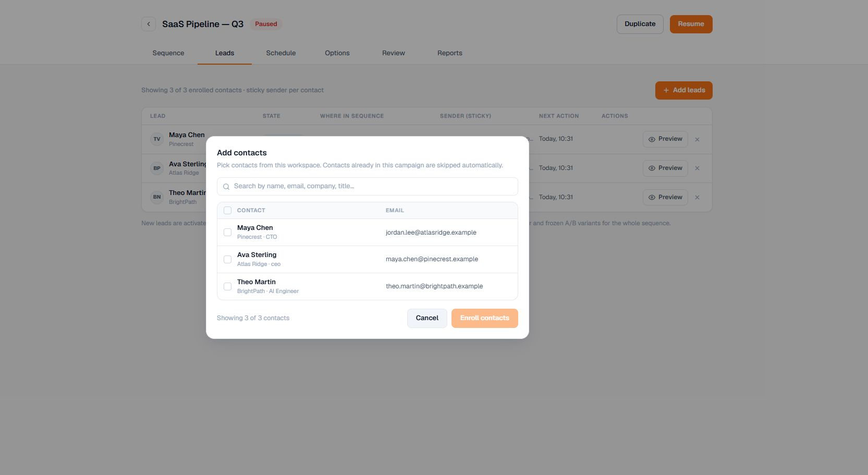This screenshot has height=475, width=868.
Task: Toggle select-all checkbox in Contact header
Action: pos(227,211)
